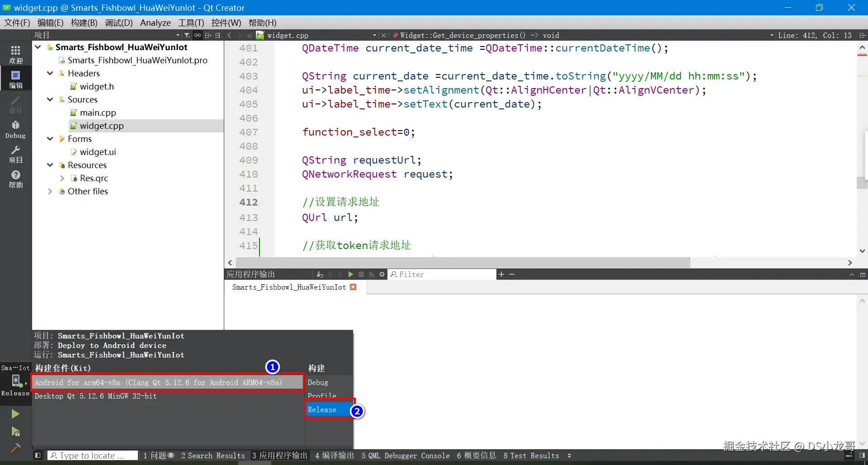Viewport: 868px width, 465px height.
Task: Expand the Res.qrc node
Action: pos(62,178)
